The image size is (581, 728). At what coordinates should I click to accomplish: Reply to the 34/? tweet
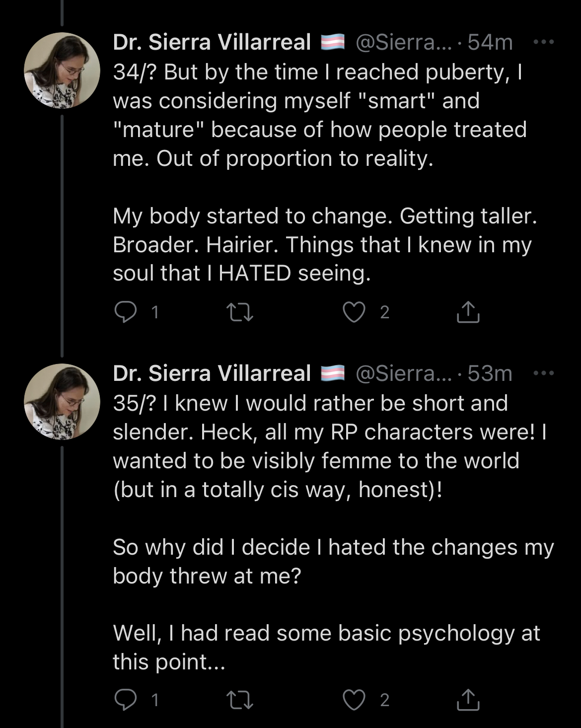coord(126,312)
